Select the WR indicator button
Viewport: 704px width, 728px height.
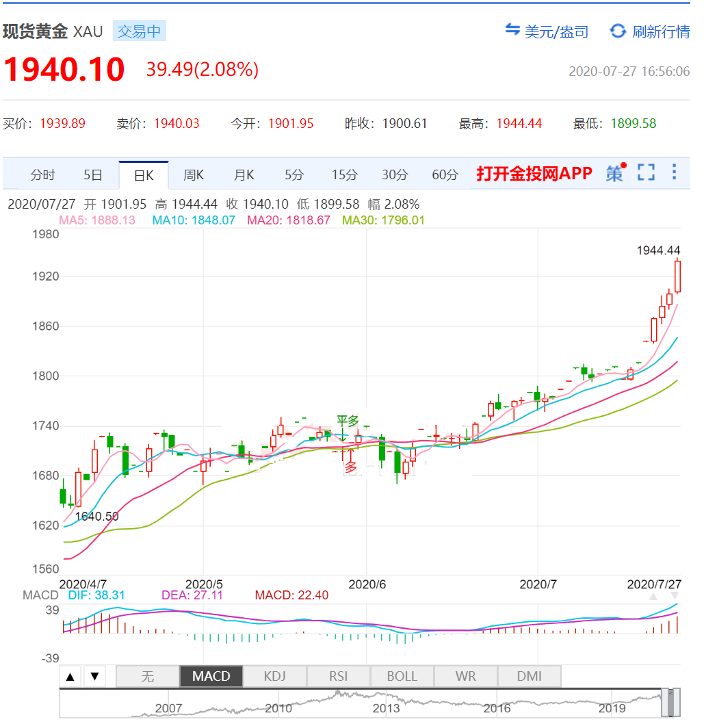pos(466,677)
